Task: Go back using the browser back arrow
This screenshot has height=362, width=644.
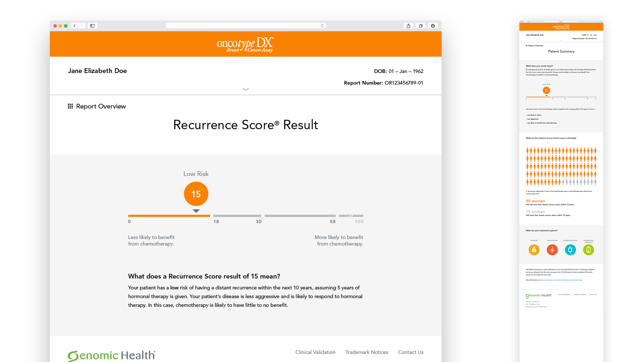Action: 74,26
